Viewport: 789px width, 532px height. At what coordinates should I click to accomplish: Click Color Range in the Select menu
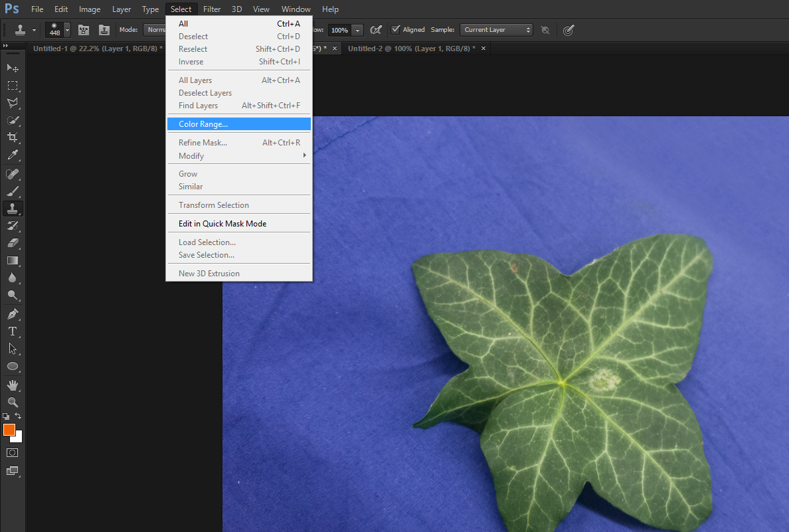pos(203,124)
